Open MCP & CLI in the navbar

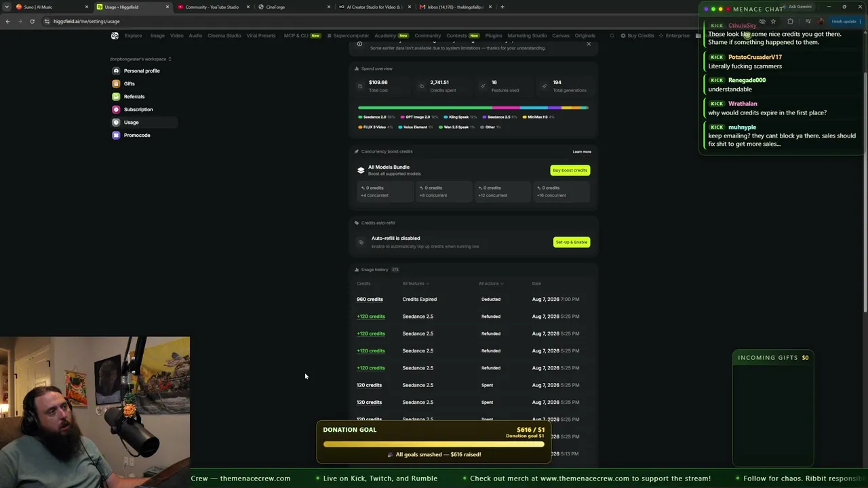tap(302, 35)
